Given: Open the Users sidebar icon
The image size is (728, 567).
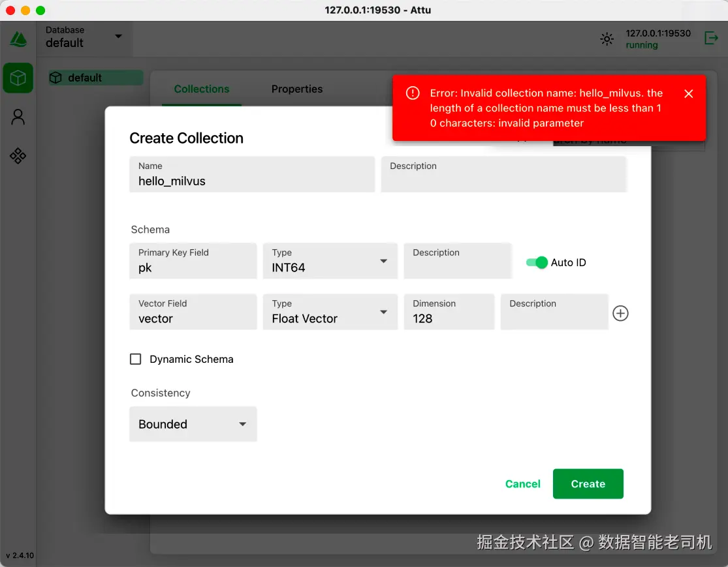Looking at the screenshot, I should pyautogui.click(x=18, y=117).
